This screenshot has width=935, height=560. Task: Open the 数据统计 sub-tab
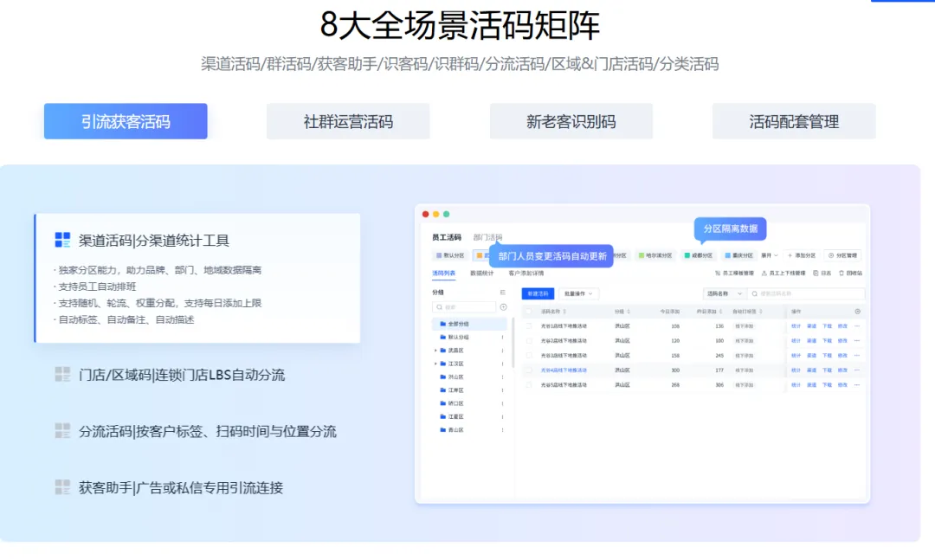click(482, 274)
